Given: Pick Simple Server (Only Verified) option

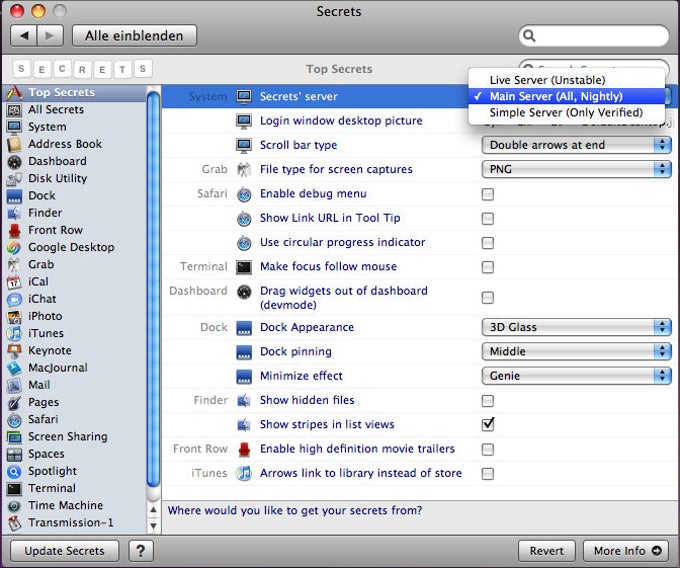Looking at the screenshot, I should pyautogui.click(x=566, y=113).
